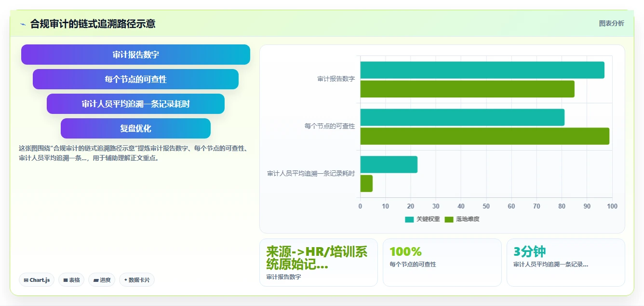
Task: Click the 数据卡片 tag
Action: [137, 280]
